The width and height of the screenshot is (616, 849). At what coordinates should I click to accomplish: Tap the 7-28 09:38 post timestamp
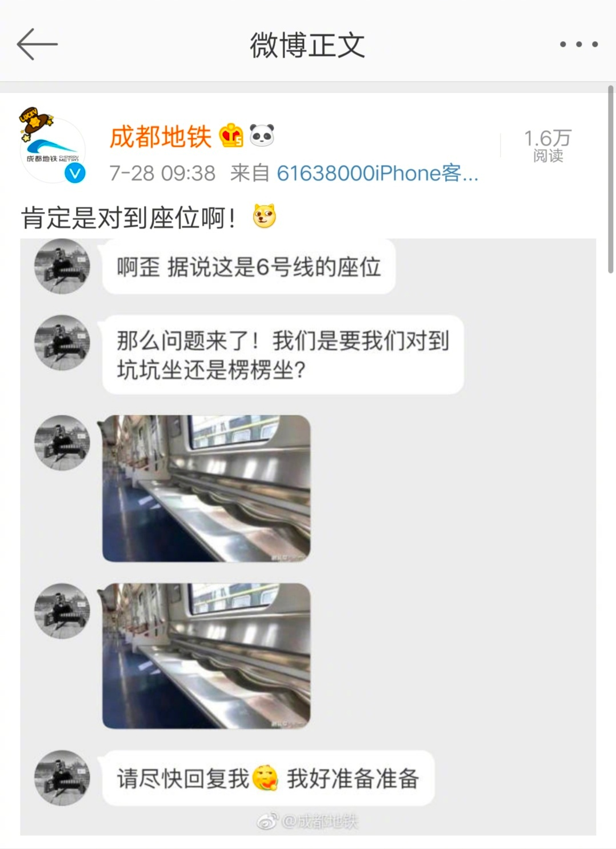[162, 173]
